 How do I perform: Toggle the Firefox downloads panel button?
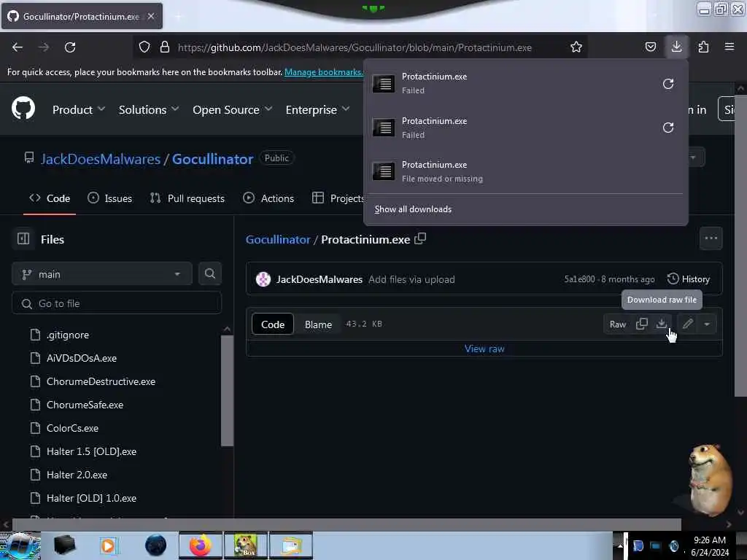pyautogui.click(x=676, y=47)
